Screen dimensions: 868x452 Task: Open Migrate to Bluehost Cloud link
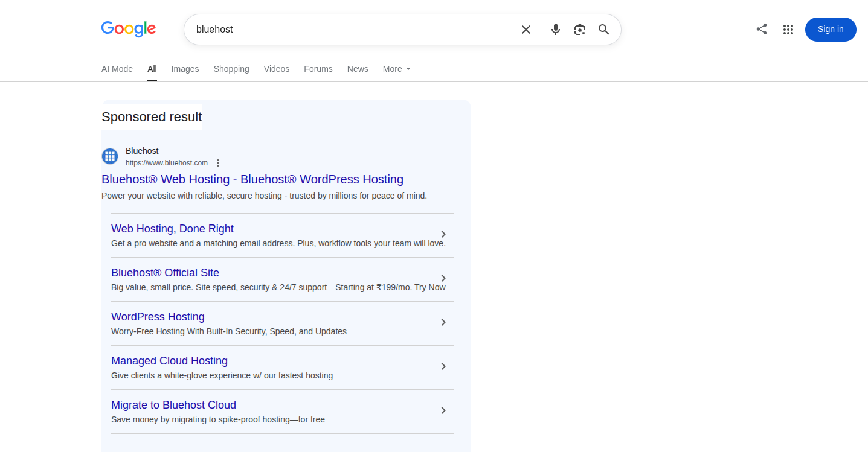coord(173,405)
